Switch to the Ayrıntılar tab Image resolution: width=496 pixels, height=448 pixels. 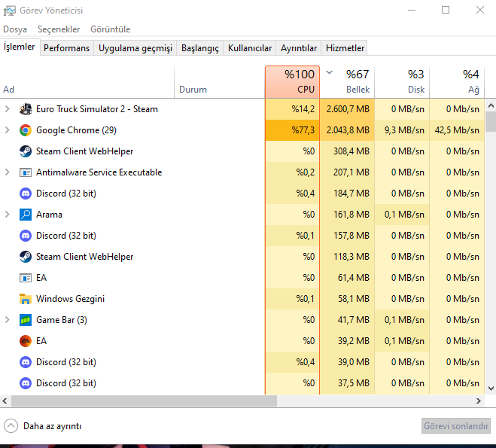point(299,48)
